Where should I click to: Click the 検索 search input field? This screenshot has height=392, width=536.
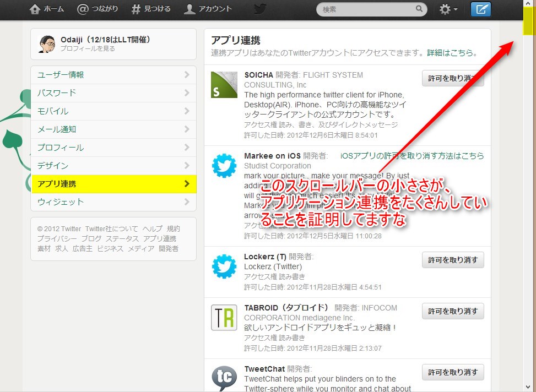pos(372,9)
